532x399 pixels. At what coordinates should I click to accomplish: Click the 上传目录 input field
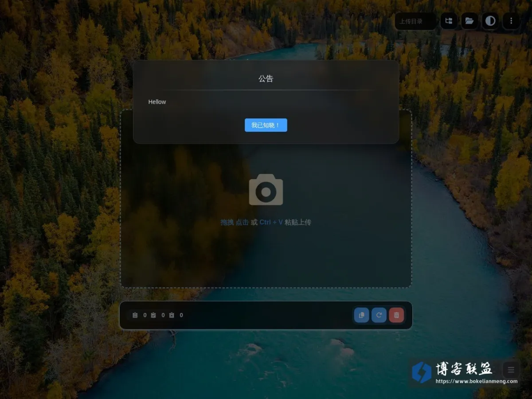click(416, 21)
